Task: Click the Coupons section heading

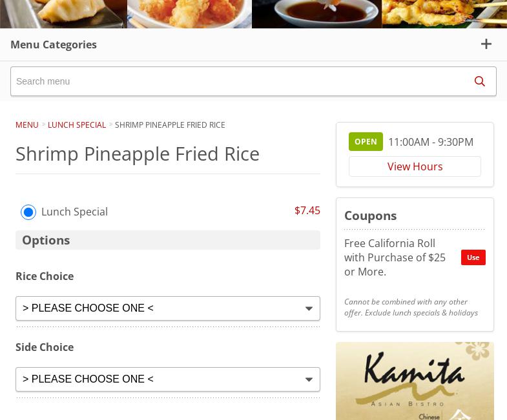Action: 370,215
